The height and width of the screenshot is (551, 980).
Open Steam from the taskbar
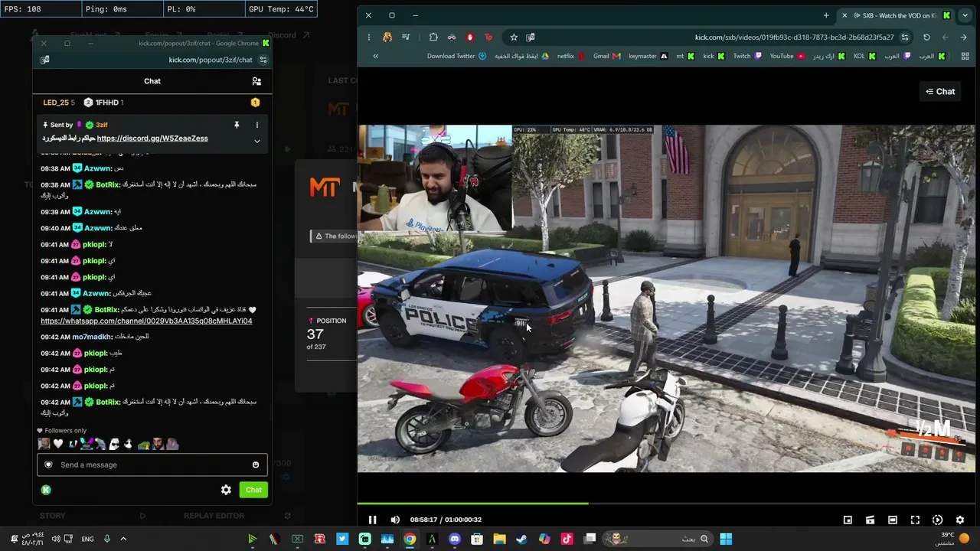coord(521,539)
